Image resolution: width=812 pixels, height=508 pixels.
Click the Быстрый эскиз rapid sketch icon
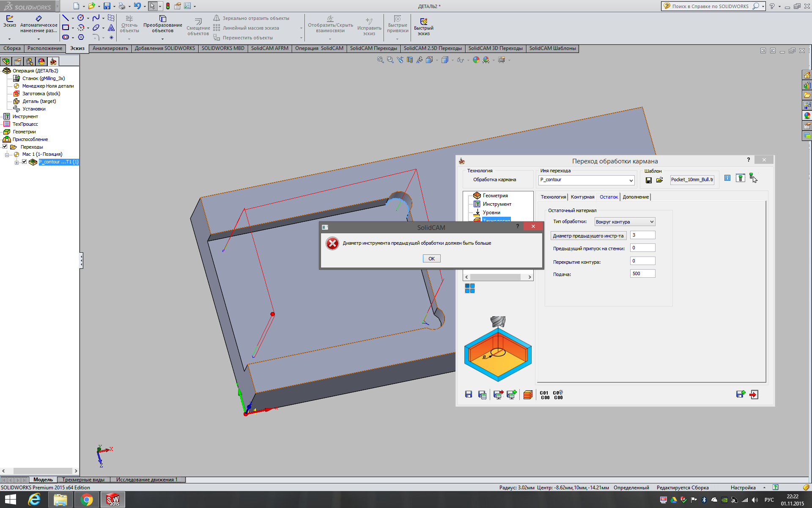423,22
